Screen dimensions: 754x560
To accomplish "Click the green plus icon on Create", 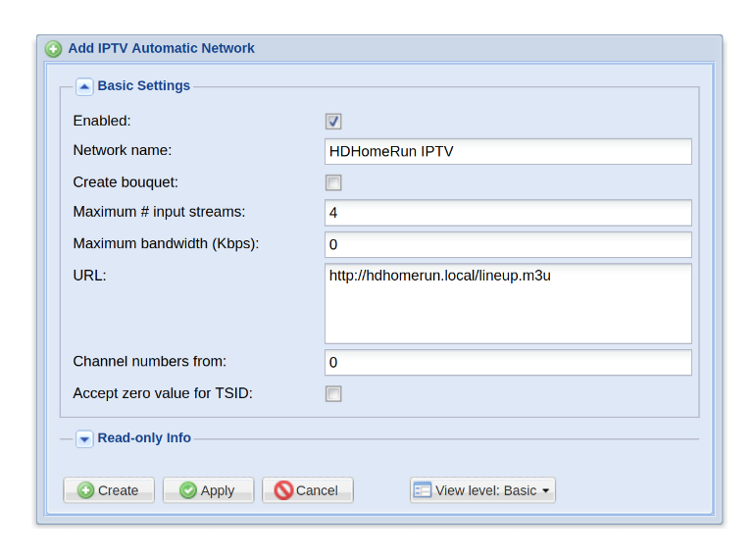I will [86, 490].
